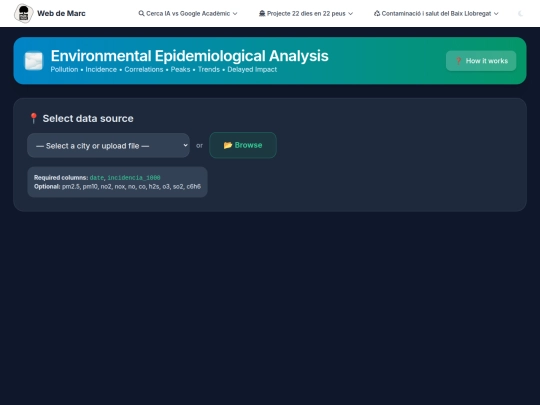Click the icon beside Projecte 22 dies
The height and width of the screenshot is (405, 540).
[x=262, y=13]
